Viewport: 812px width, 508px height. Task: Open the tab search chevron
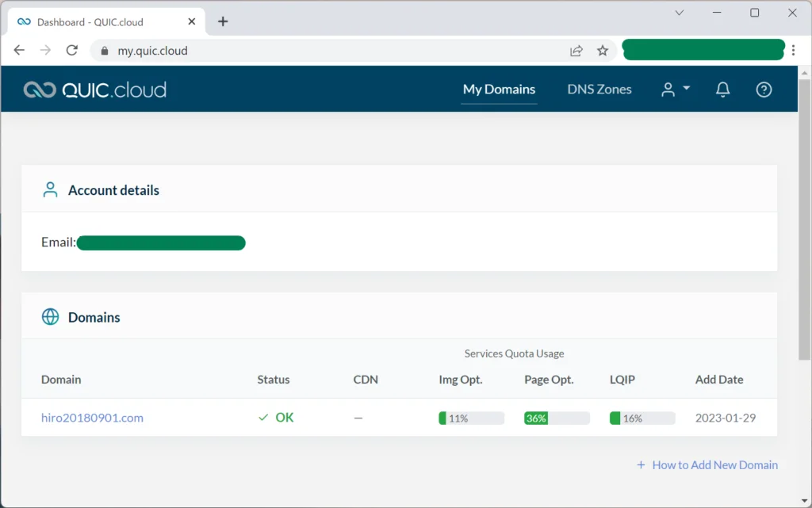(x=680, y=13)
